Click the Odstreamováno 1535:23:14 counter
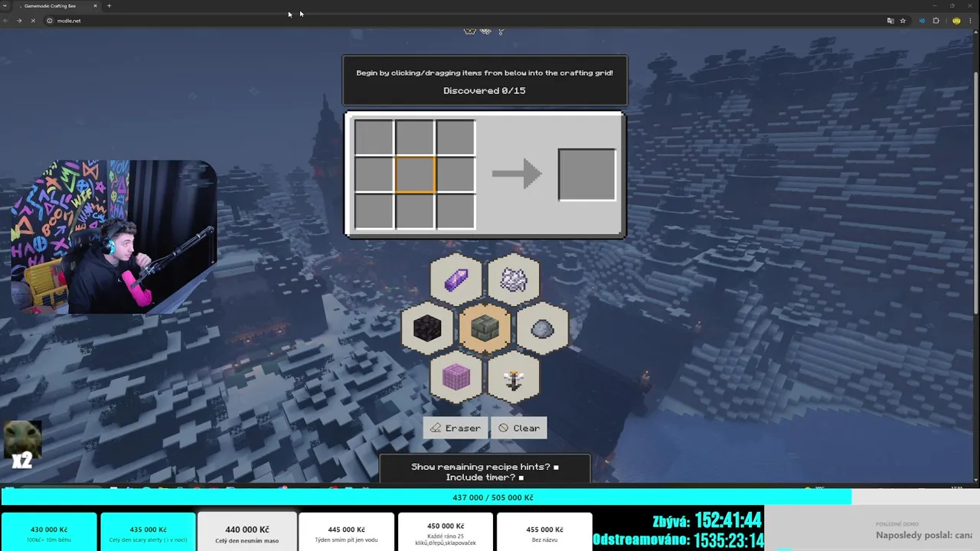980x551 pixels. pyautogui.click(x=678, y=540)
